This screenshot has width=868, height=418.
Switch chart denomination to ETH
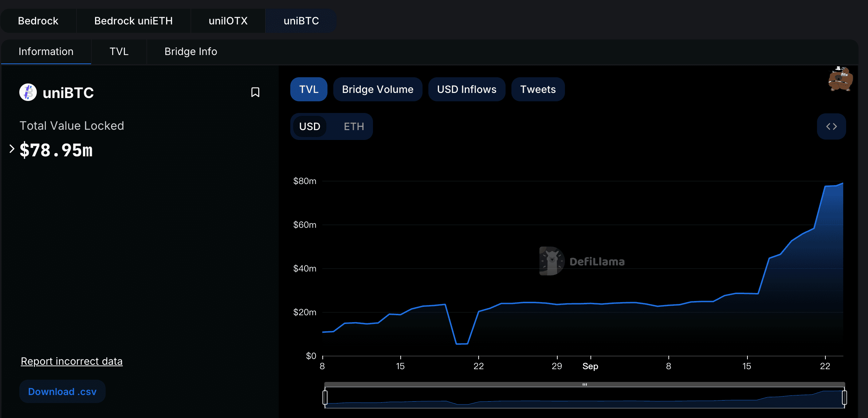click(354, 126)
